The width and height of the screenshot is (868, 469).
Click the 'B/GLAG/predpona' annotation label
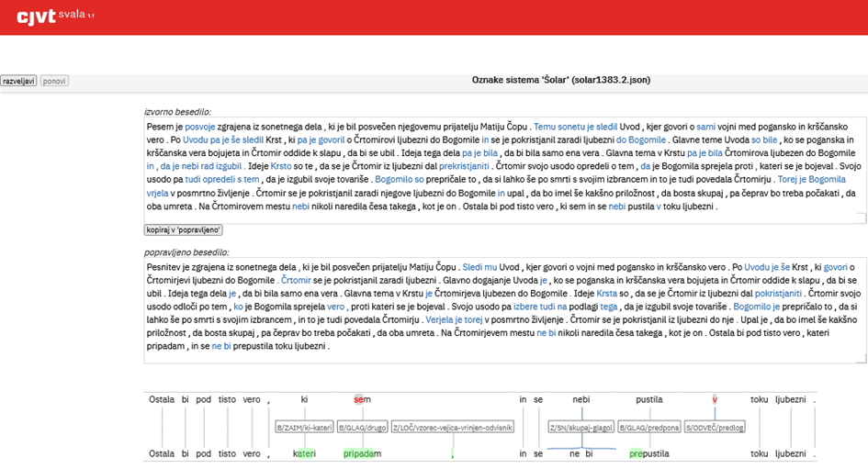(649, 427)
